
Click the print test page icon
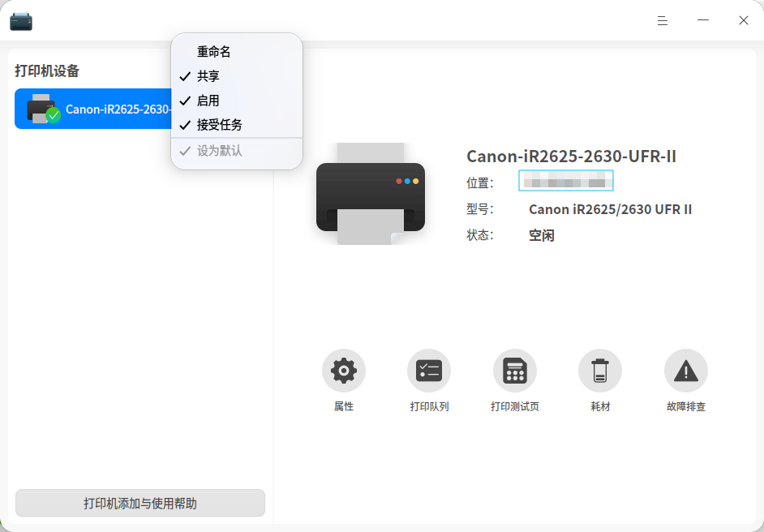pyautogui.click(x=514, y=371)
